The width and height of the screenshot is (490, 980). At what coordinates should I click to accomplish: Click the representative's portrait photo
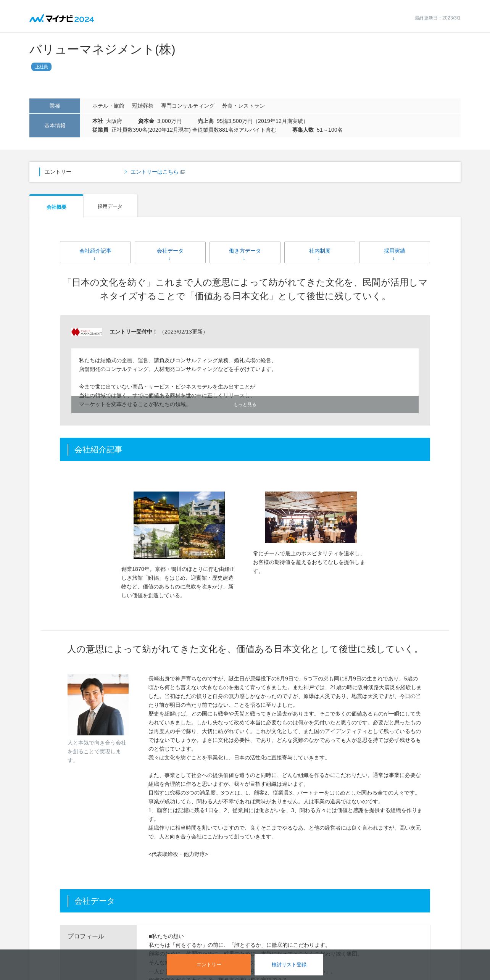98,705
